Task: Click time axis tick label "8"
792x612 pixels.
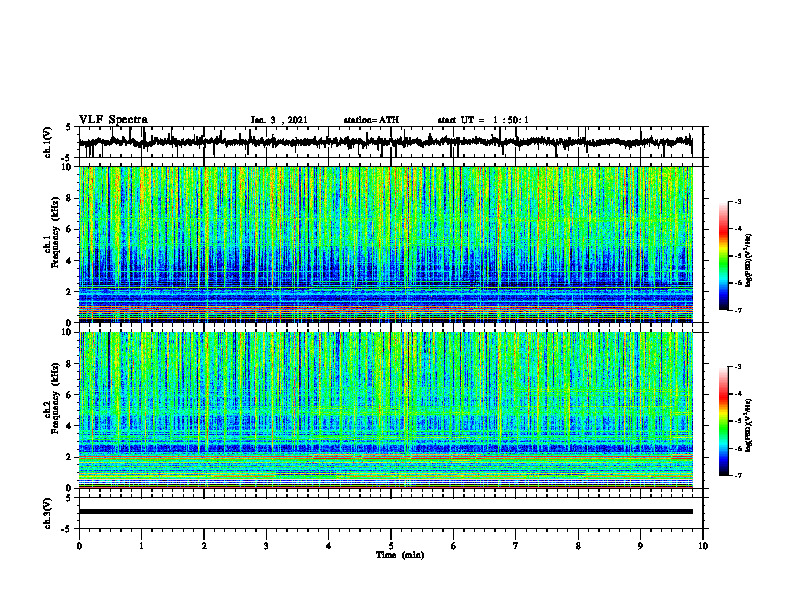Action: (x=578, y=546)
